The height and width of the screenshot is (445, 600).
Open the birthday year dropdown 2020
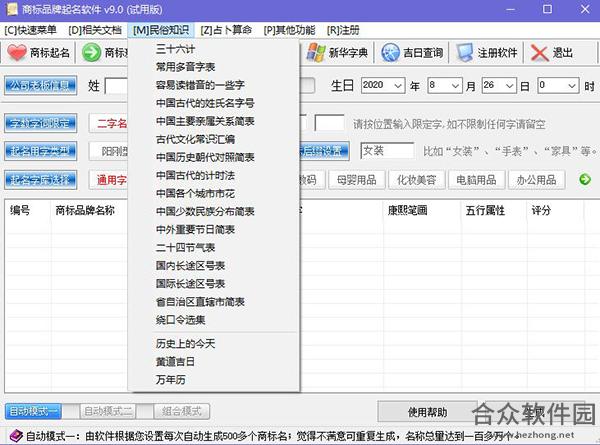point(398,85)
